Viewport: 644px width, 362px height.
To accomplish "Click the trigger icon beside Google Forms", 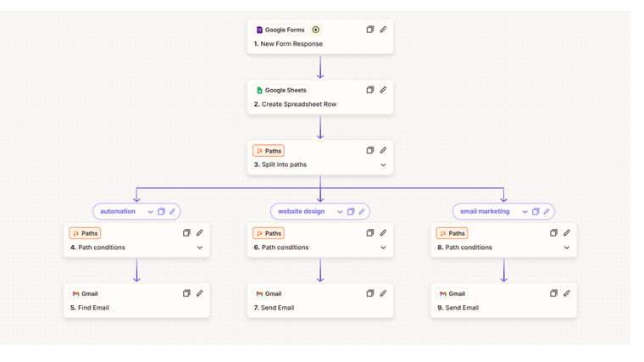I will [x=316, y=30].
